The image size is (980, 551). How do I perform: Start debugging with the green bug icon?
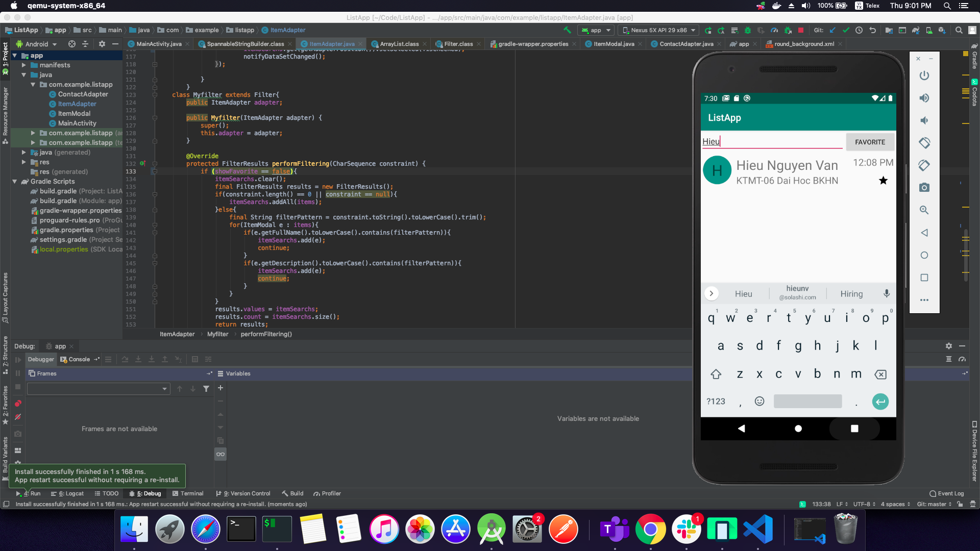[x=748, y=30]
